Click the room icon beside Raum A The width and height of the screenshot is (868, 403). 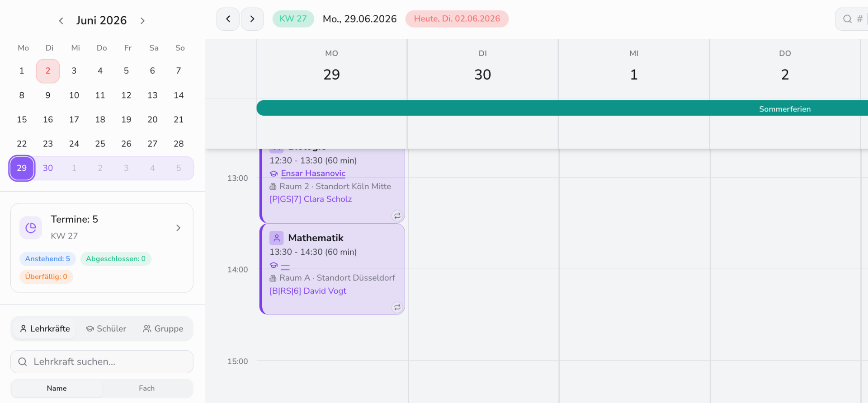pos(273,278)
